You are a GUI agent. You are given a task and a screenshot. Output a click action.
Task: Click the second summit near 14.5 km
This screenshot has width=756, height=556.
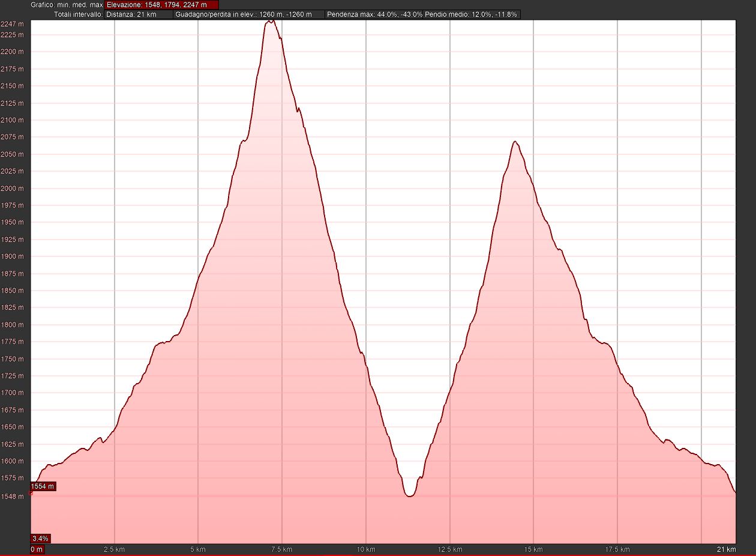click(515, 142)
